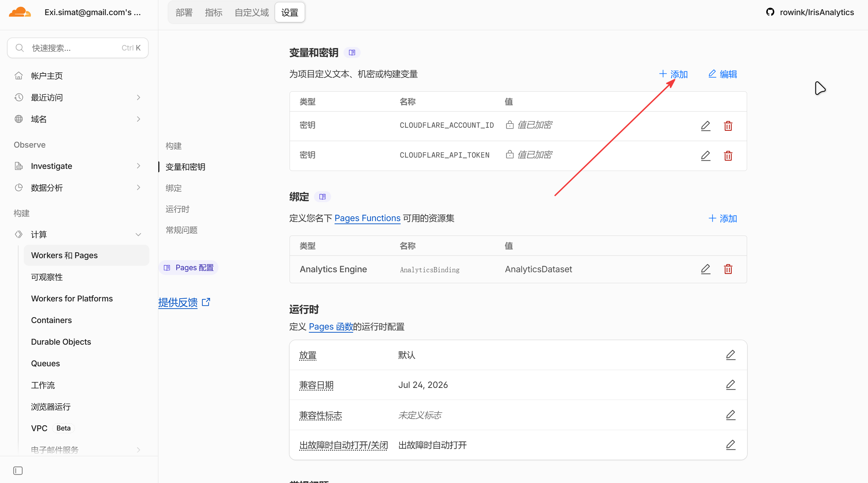The image size is (868, 483).
Task: Click 编辑 to edit variables
Action: point(723,74)
